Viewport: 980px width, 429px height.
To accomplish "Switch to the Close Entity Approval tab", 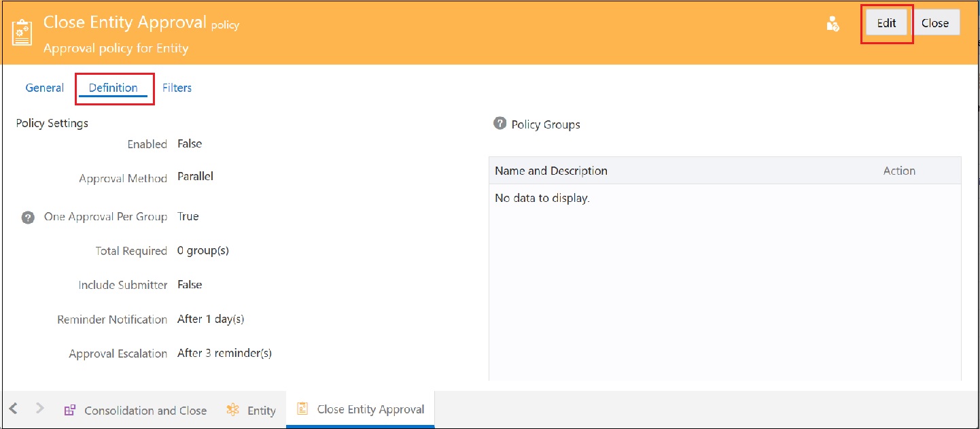I will [x=371, y=409].
